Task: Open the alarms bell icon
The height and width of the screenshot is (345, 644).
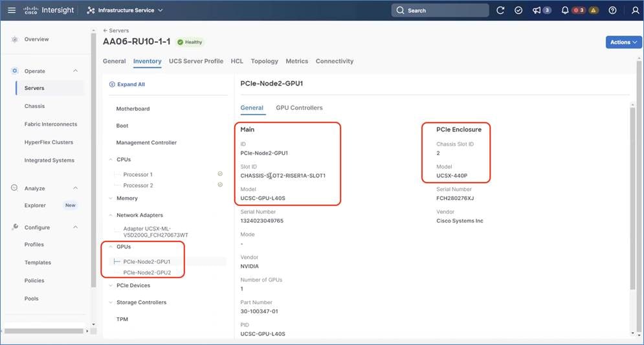Action: (x=565, y=10)
